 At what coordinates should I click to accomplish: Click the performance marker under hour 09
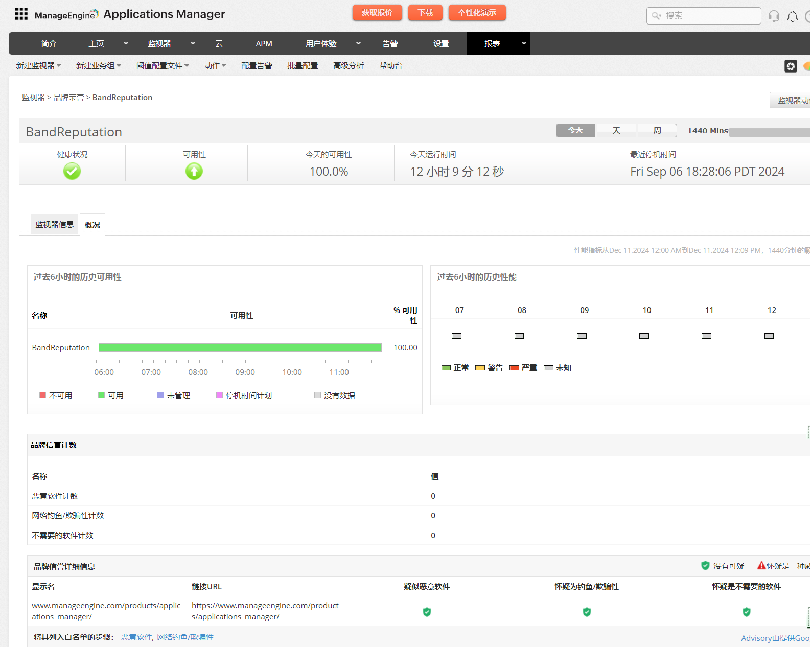(x=582, y=336)
